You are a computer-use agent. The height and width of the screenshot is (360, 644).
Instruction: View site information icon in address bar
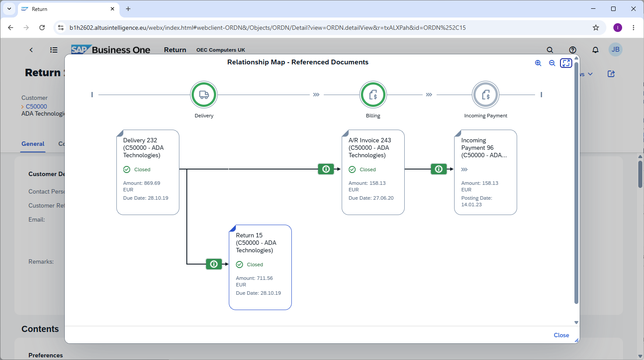click(61, 28)
